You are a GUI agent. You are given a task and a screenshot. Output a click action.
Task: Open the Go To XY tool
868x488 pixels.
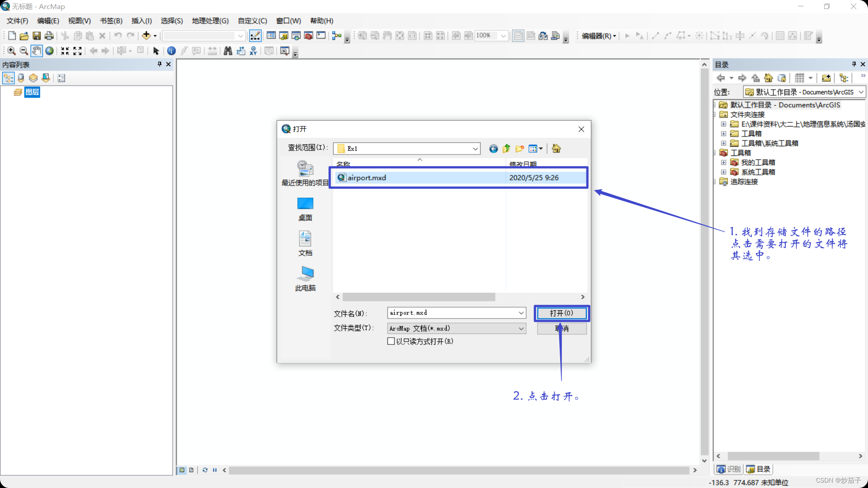(x=253, y=51)
